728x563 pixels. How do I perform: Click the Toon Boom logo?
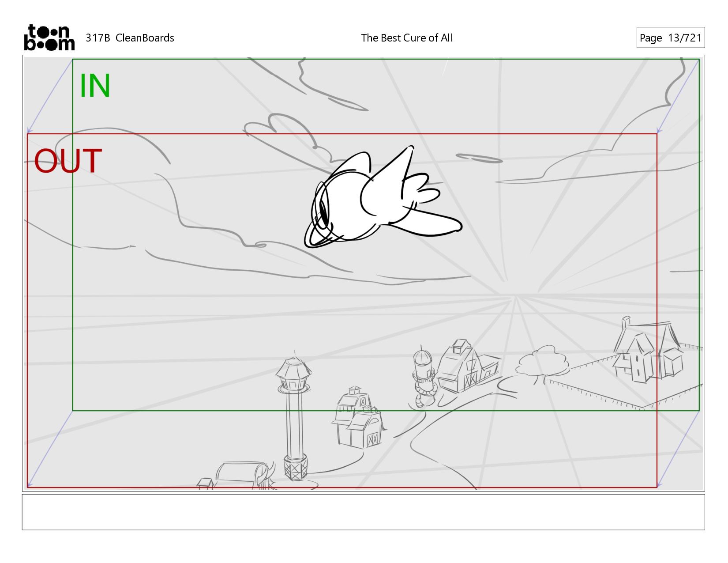[49, 38]
